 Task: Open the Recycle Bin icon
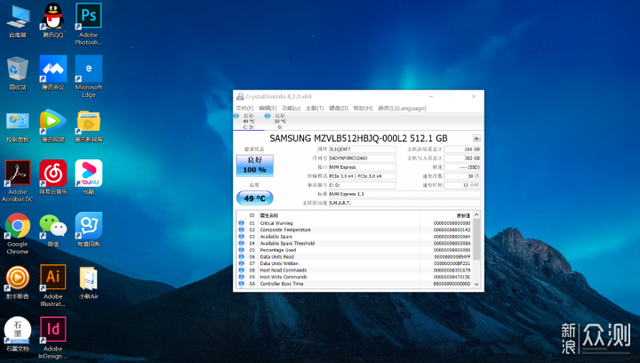(18, 69)
